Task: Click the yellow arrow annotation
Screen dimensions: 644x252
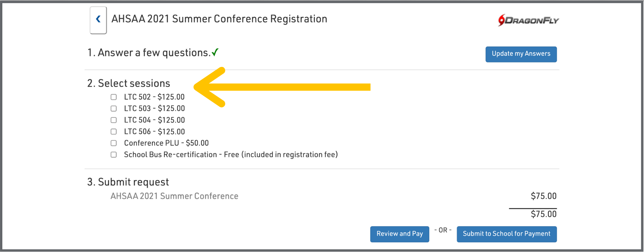Action: [282, 87]
